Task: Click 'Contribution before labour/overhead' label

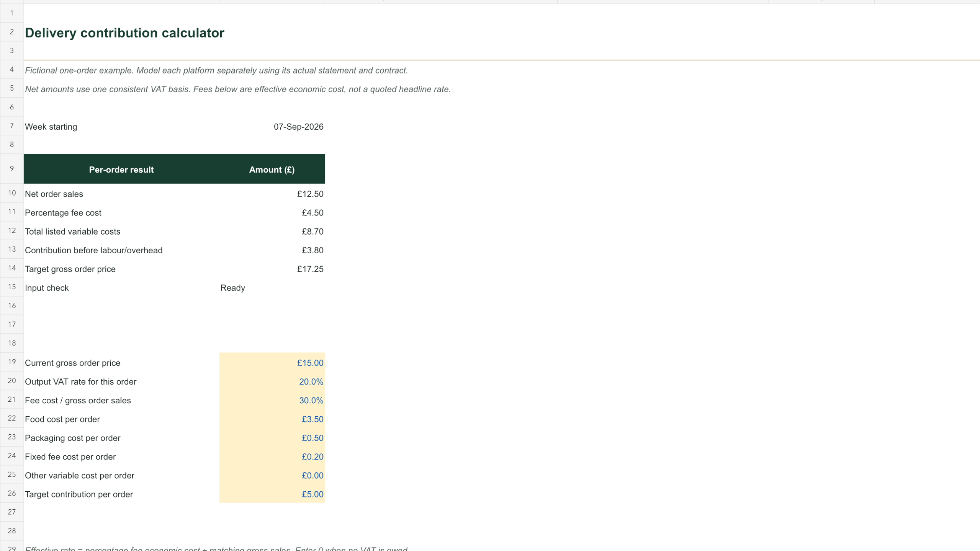Action: (93, 250)
